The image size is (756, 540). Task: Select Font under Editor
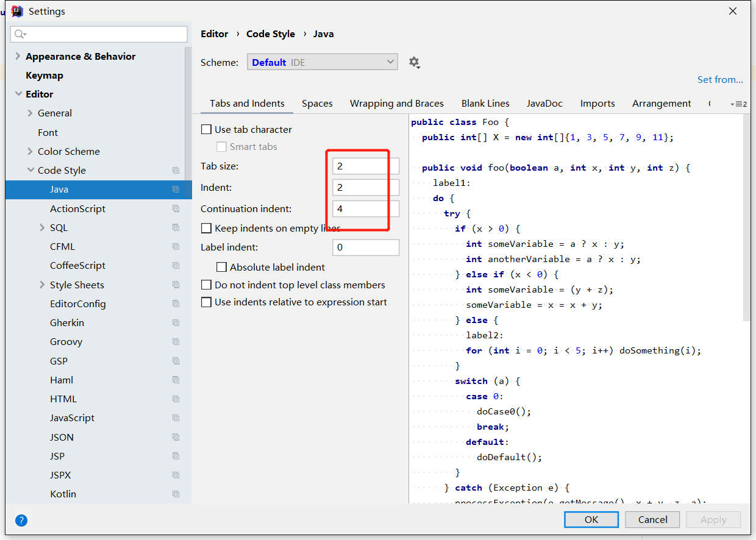click(x=48, y=132)
